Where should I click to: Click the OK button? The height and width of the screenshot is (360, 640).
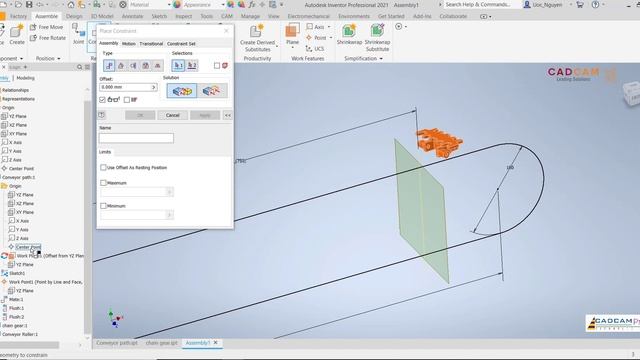tap(140, 115)
